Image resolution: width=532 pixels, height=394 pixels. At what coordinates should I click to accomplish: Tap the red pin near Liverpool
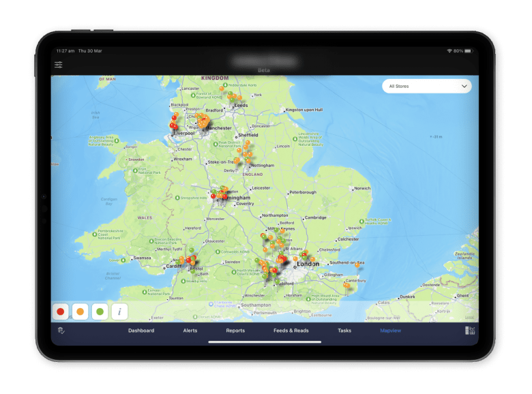[x=173, y=125]
